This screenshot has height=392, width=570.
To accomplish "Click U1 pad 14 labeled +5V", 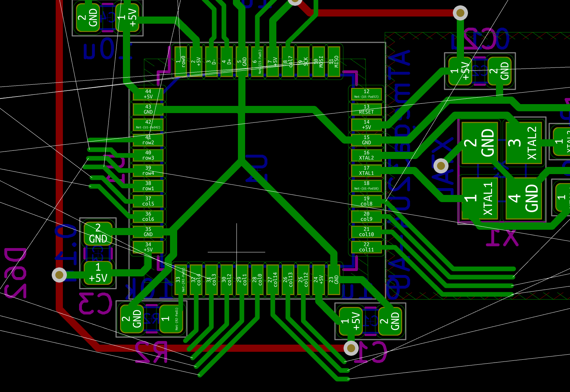I will (366, 125).
